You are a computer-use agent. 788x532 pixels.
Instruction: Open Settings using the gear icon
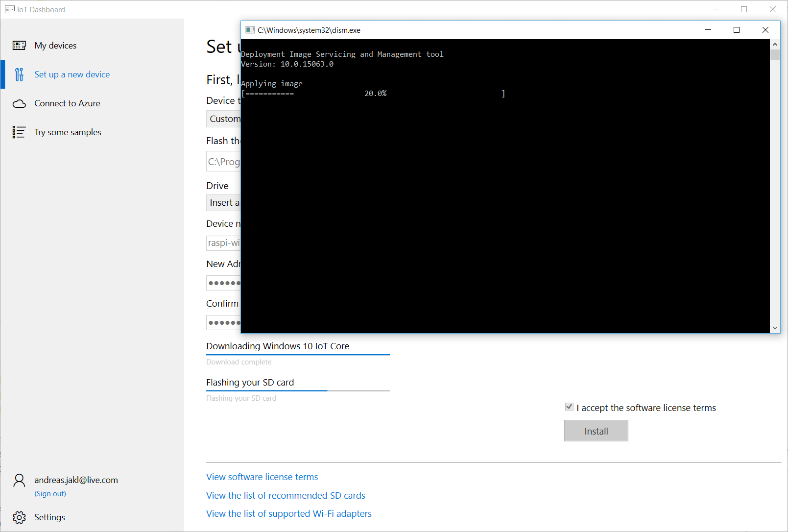(x=19, y=517)
